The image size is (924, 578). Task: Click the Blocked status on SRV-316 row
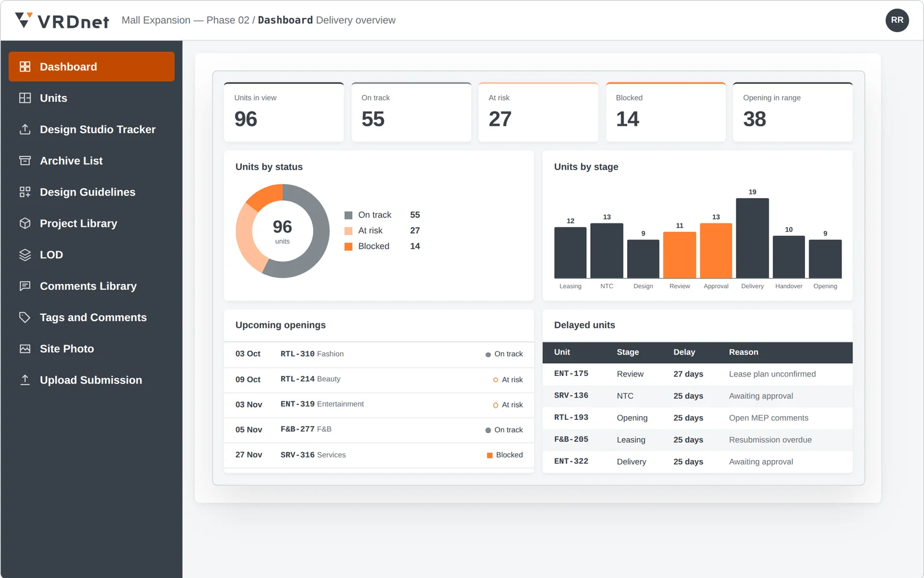coord(505,455)
